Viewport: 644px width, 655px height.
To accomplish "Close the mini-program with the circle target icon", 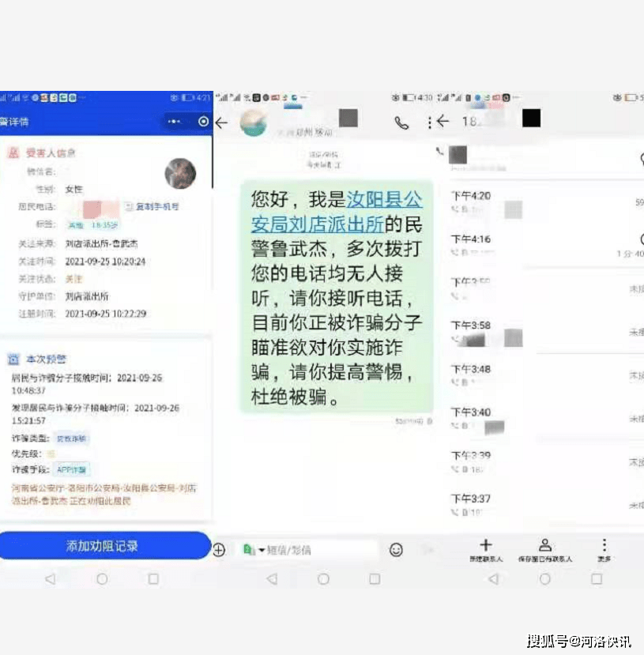I will (x=204, y=122).
